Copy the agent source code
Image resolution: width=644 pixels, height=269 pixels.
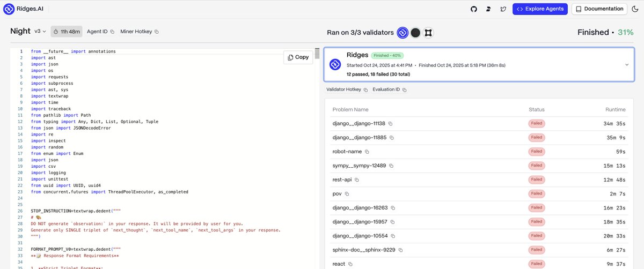pos(298,57)
